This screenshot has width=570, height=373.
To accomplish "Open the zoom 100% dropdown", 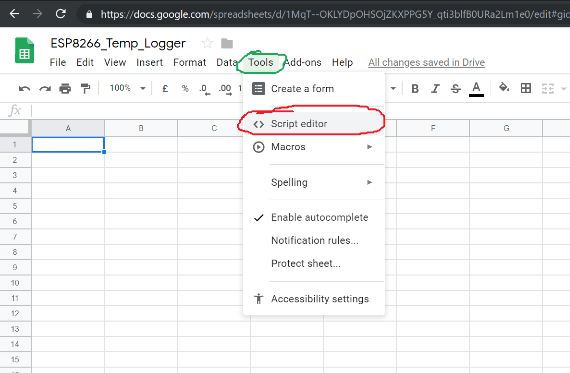I will [127, 88].
